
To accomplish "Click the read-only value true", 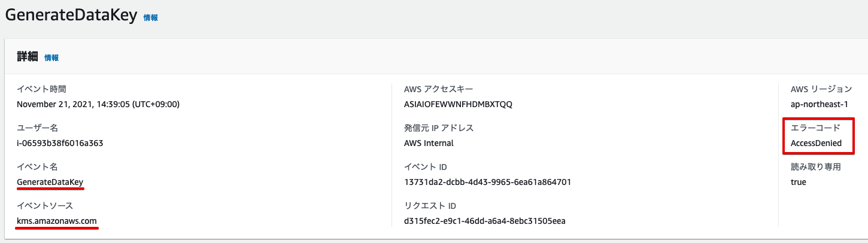I will pos(799,182).
